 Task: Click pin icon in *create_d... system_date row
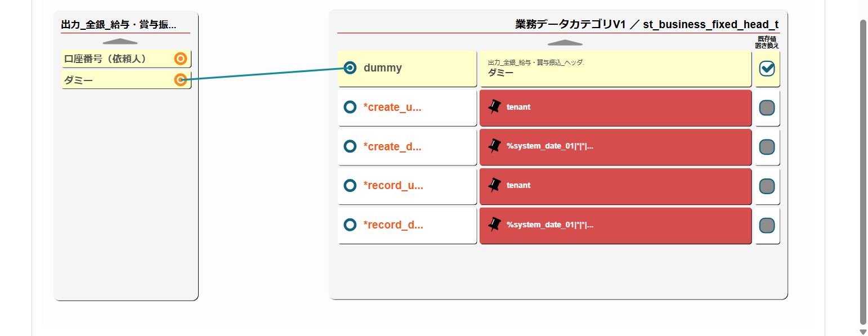click(494, 146)
